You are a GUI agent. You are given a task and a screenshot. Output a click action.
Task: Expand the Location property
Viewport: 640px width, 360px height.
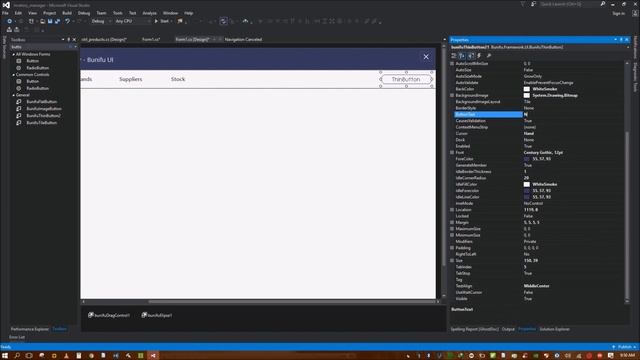(452, 210)
